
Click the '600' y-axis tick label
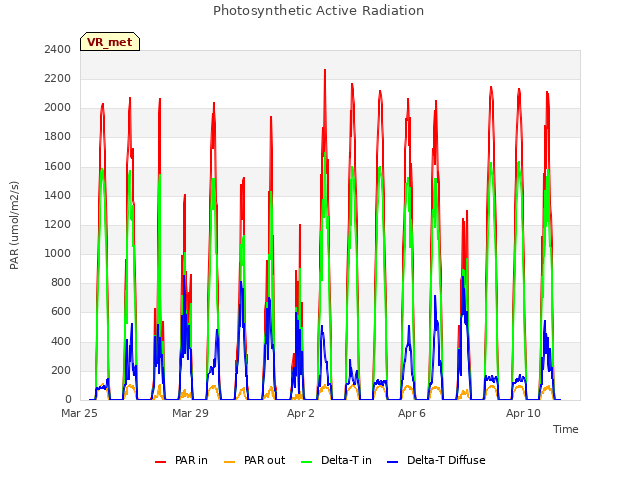coord(61,312)
